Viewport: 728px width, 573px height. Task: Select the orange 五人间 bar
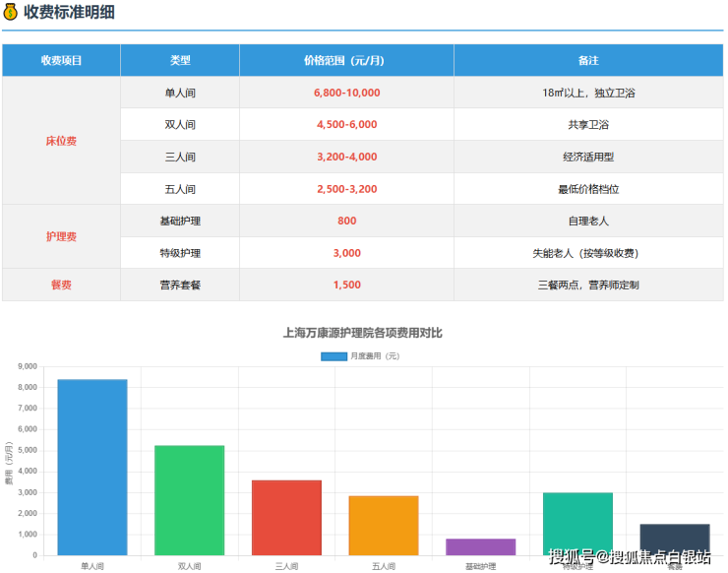pyautogui.click(x=383, y=525)
